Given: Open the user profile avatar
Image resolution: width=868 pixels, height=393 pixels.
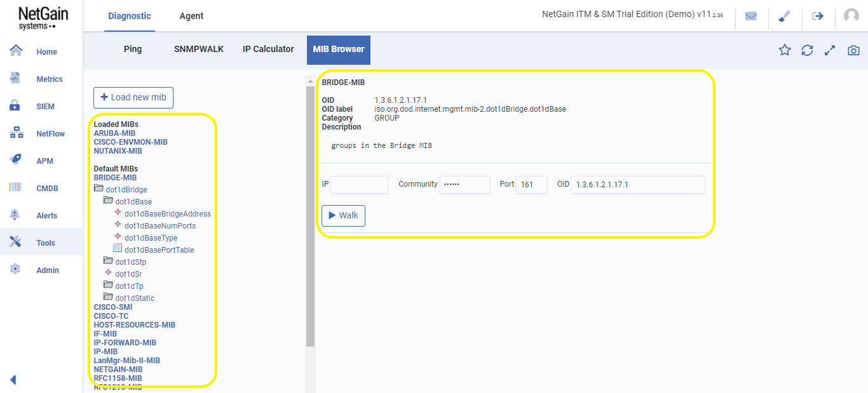Looking at the screenshot, I should tap(851, 16).
